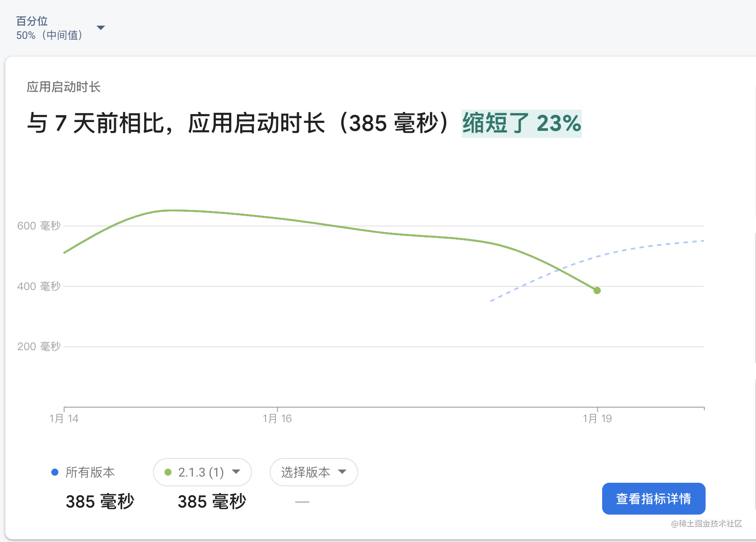Select the 所有版本 legend label
This screenshot has width=756, height=542.
pos(90,472)
